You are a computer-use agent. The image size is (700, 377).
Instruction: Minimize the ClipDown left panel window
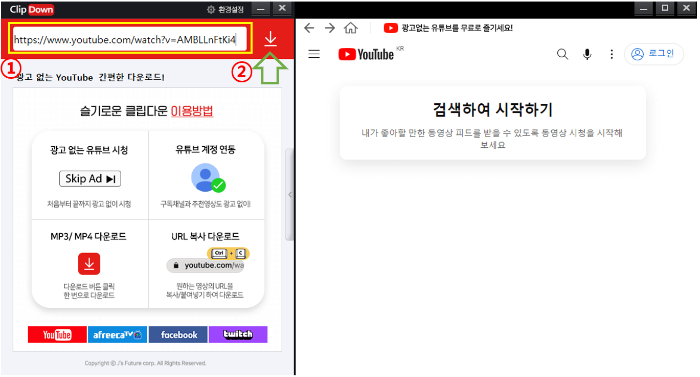point(261,8)
